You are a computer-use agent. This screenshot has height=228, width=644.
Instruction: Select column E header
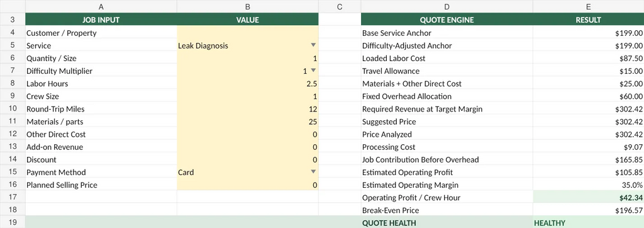tap(589, 6)
